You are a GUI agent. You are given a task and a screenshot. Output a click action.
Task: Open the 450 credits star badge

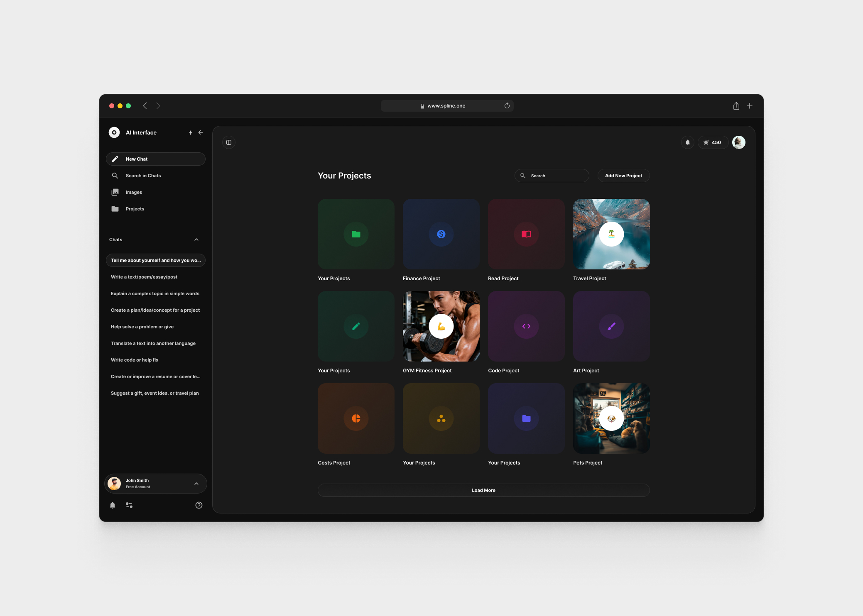click(713, 142)
